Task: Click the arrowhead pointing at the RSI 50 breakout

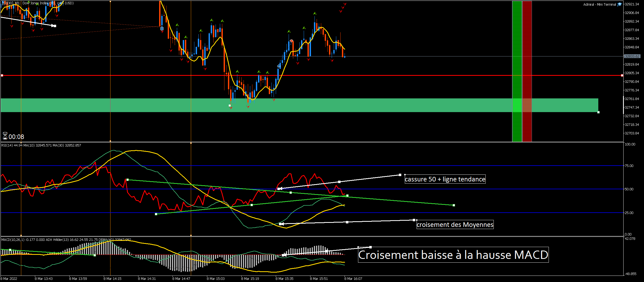Action: click(x=280, y=189)
